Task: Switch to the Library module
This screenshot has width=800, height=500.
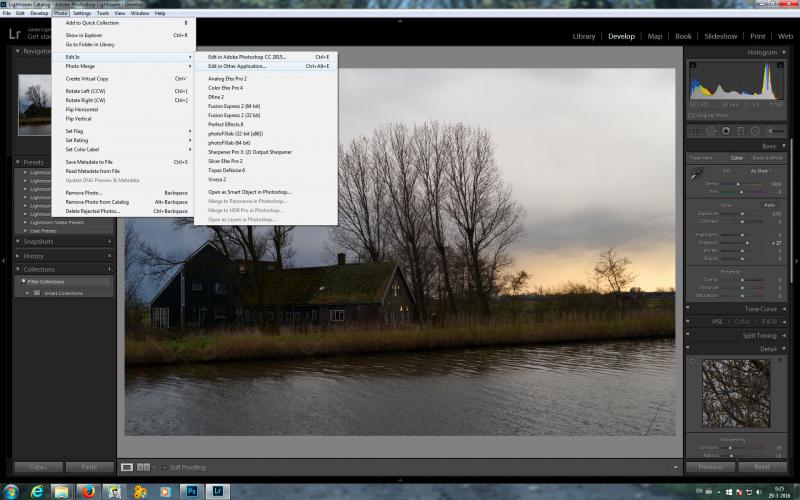Action: [x=584, y=36]
